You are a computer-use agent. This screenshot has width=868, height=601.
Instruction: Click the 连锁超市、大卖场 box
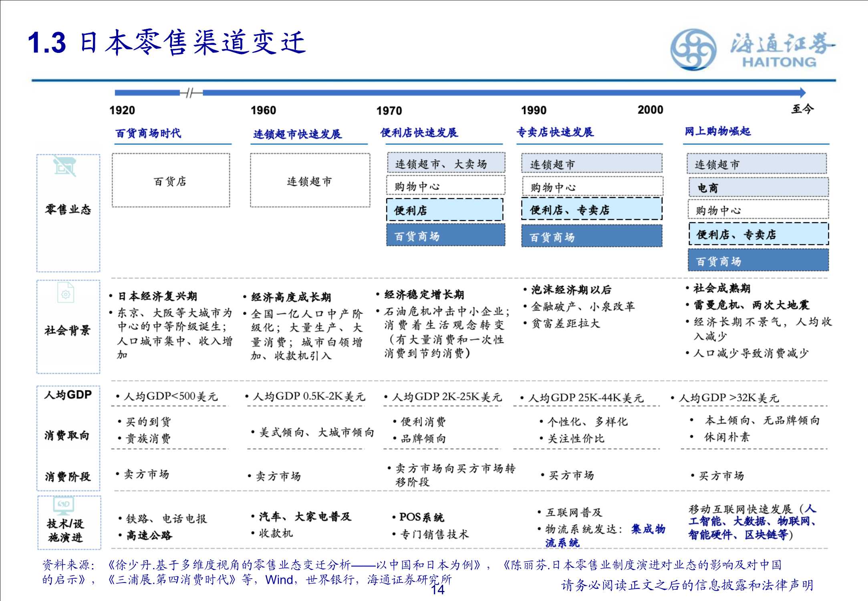coord(446,163)
